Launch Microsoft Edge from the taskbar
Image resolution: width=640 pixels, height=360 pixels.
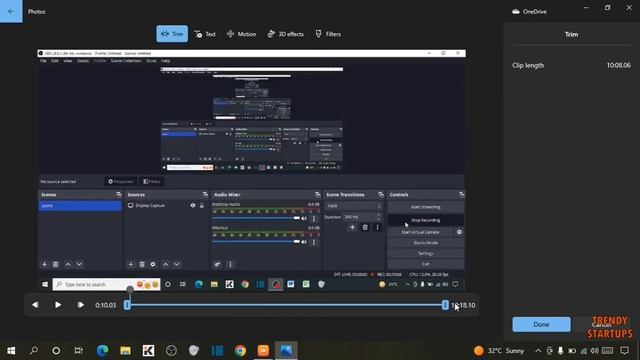[x=102, y=351]
